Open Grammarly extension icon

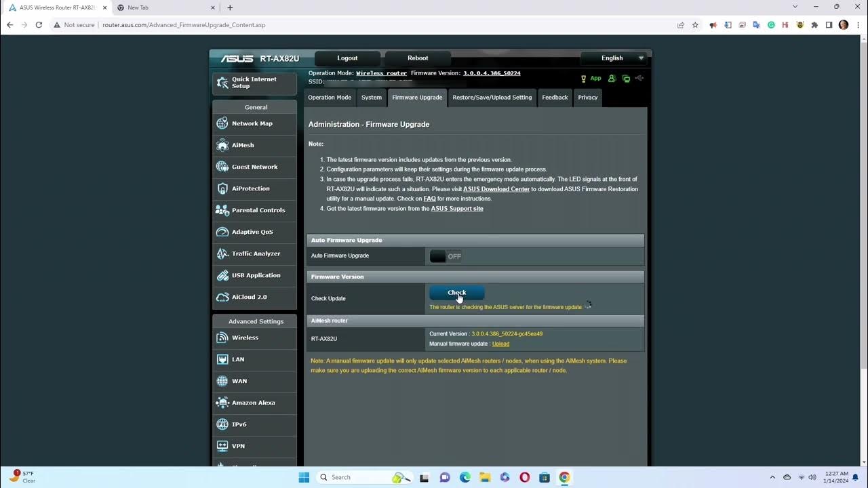[x=771, y=25]
